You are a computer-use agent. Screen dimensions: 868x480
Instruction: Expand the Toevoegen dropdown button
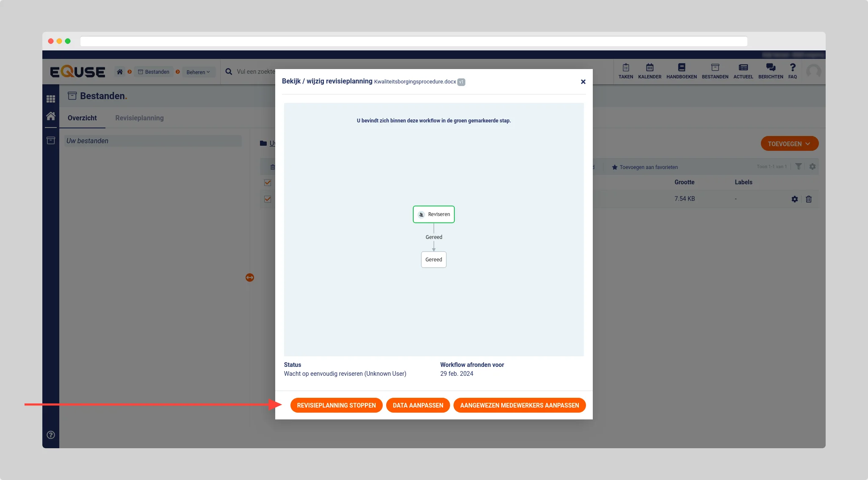pos(789,144)
